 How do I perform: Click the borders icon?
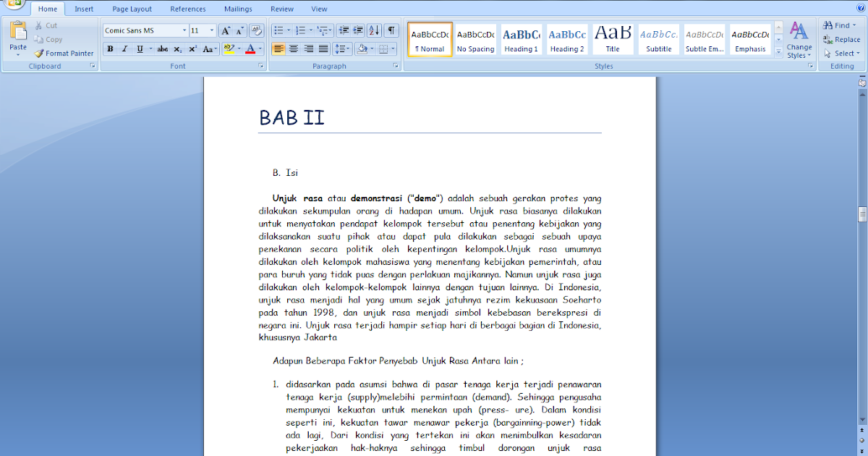[x=383, y=49]
